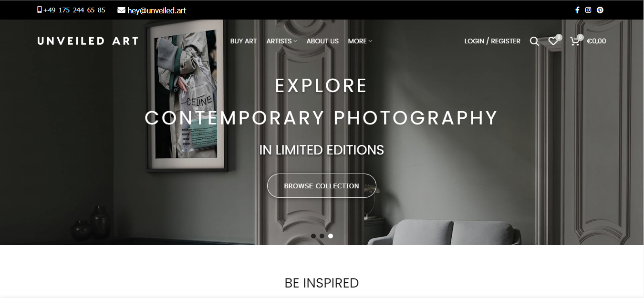Open the Instagram social icon
Image resolution: width=644 pixels, height=298 pixels.
588,10
